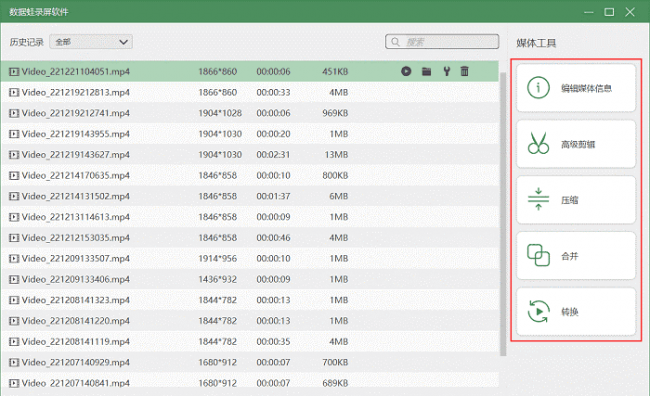Click the video file icon of Video_221208141119.mp4
Screen dimensions: 650x396
tap(14, 341)
